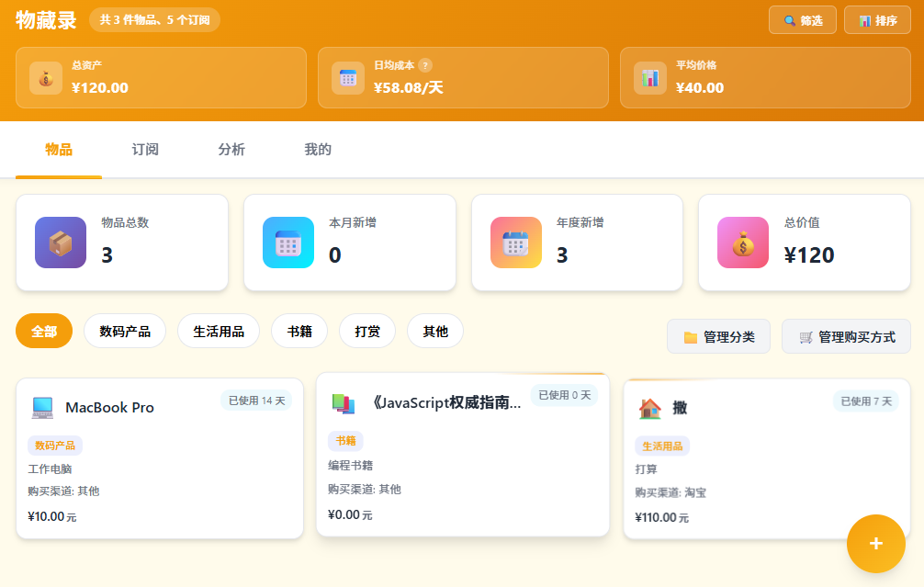The image size is (924, 587).
Task: Click the books icon on the JavaScript card
Action: 343,402
